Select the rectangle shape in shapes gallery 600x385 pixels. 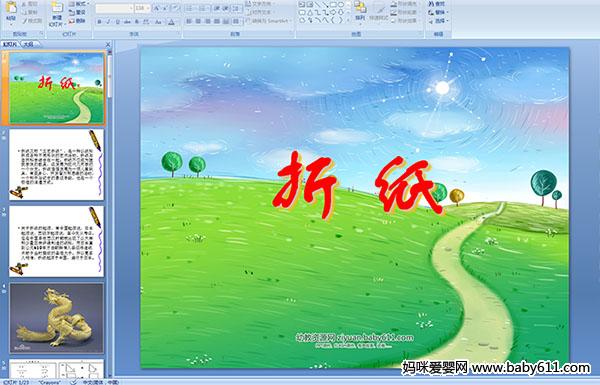click(x=333, y=5)
